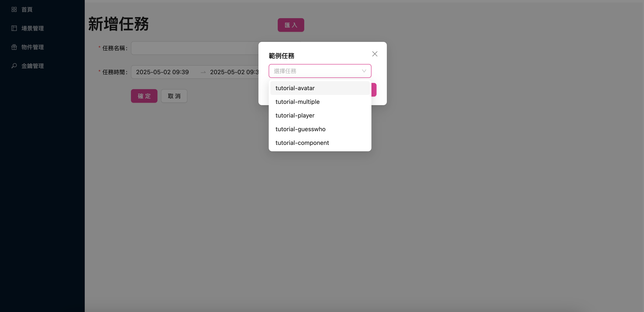Open 場景管理 menu item
644x312 pixels.
(33, 28)
